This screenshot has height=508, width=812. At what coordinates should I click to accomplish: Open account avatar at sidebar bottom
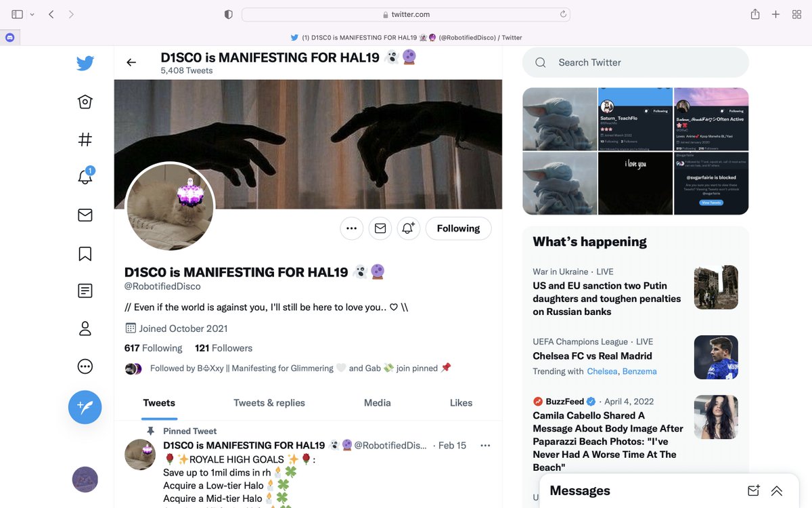tap(85, 480)
